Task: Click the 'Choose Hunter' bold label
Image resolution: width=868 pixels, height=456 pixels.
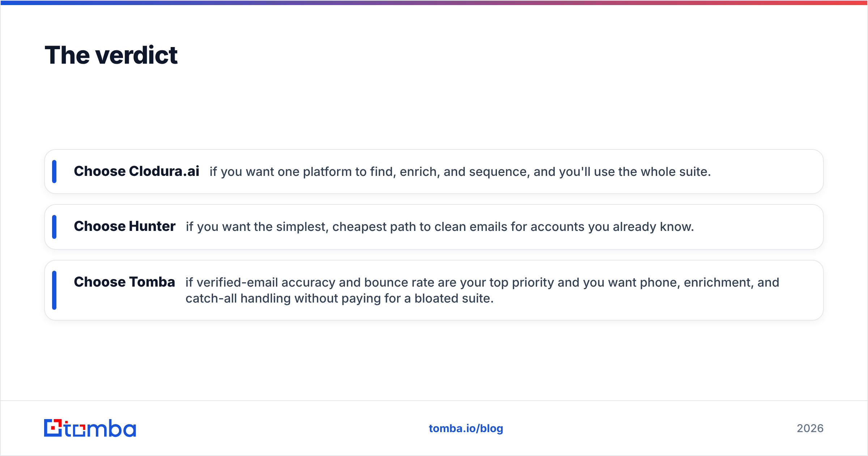Action: [x=125, y=226]
